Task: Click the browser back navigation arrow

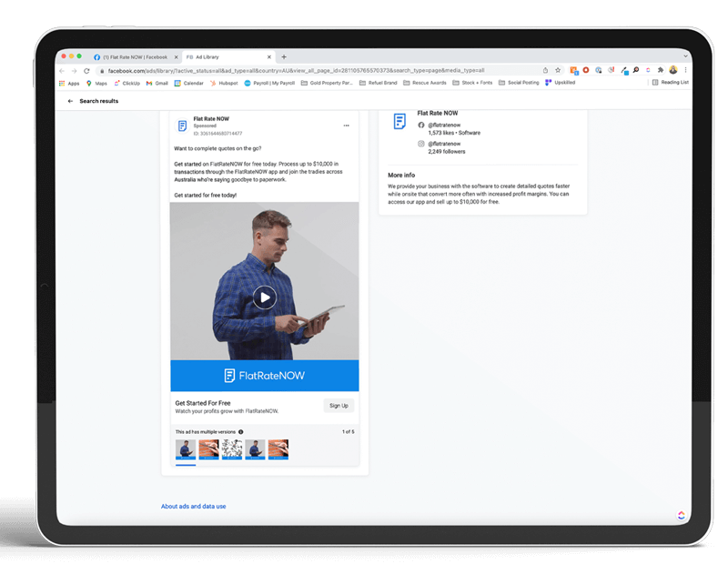Action: [62, 71]
